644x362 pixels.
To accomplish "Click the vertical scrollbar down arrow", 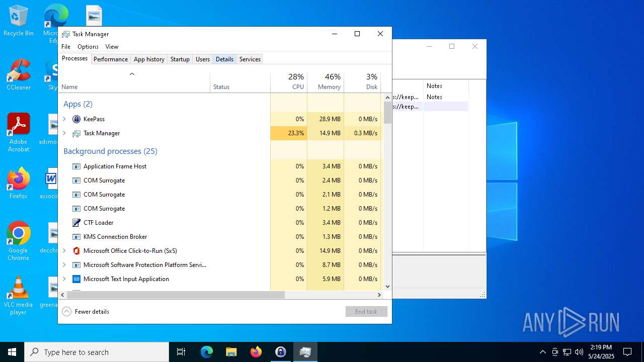I will click(388, 287).
